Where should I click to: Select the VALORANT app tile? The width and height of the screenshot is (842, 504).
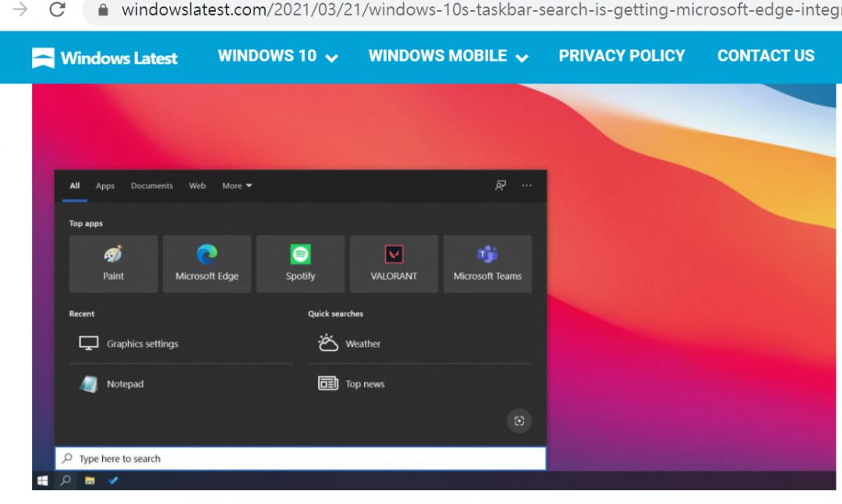pos(394,263)
